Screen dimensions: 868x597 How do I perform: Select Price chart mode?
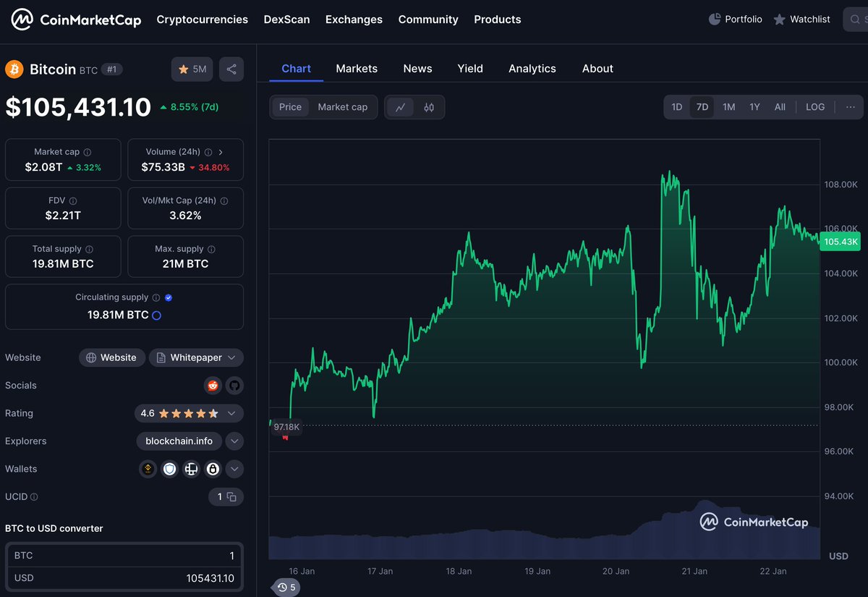point(290,107)
